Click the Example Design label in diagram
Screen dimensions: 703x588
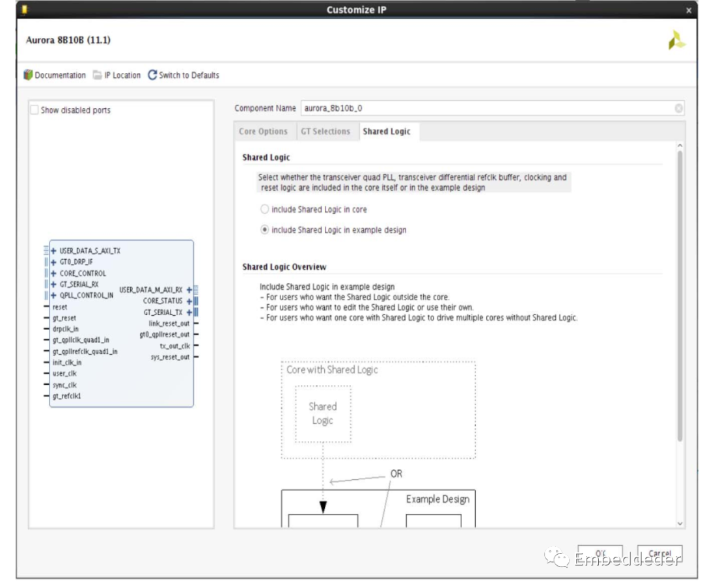click(437, 499)
